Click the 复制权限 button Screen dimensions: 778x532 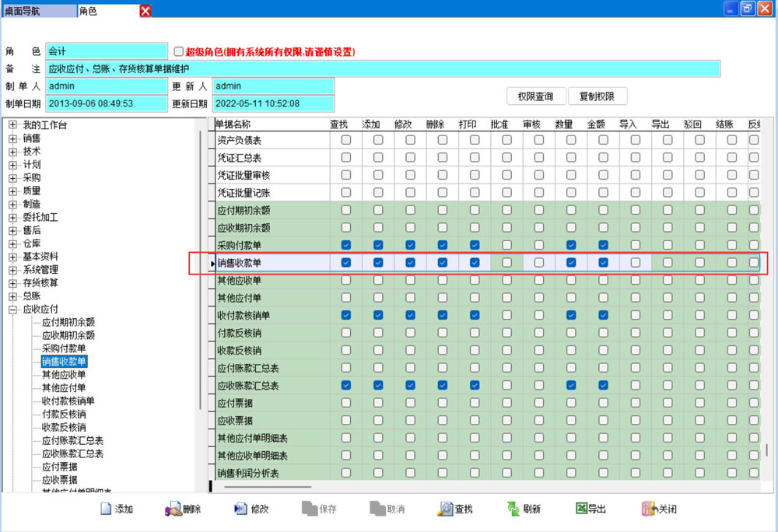tap(597, 96)
